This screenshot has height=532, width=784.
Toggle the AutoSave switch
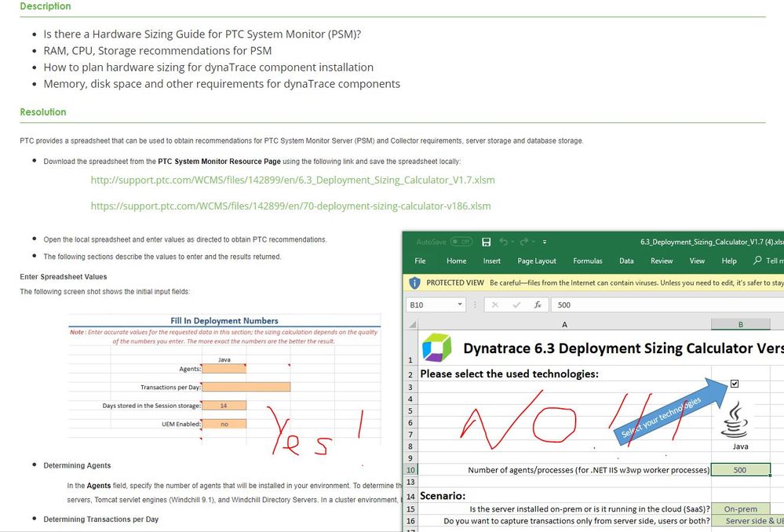[x=461, y=242]
